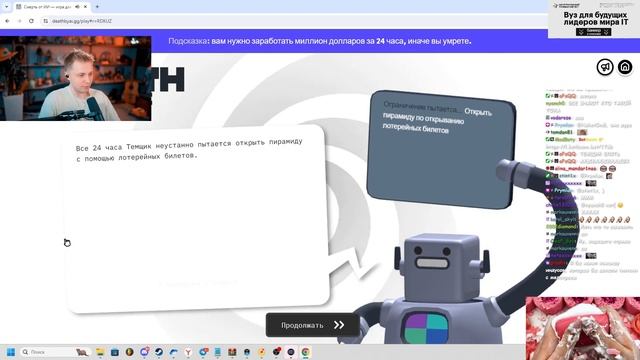Mute the tab via speaker icon
Screen dimensions: 640x360
pos(78,7)
